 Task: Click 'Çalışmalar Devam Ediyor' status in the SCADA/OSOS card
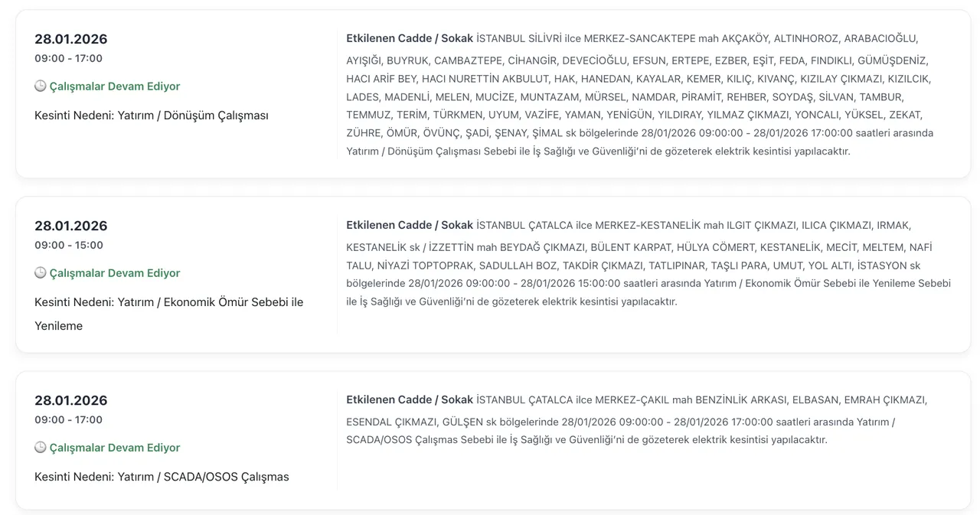(x=115, y=448)
